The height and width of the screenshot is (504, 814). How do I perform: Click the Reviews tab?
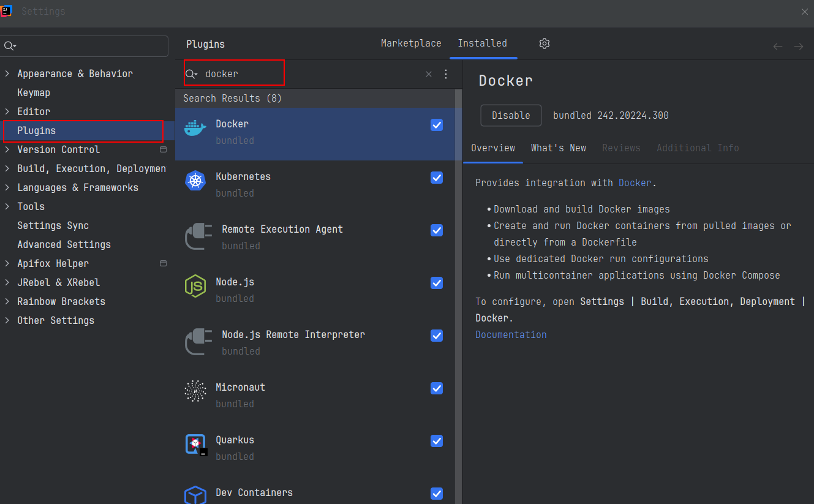(621, 148)
